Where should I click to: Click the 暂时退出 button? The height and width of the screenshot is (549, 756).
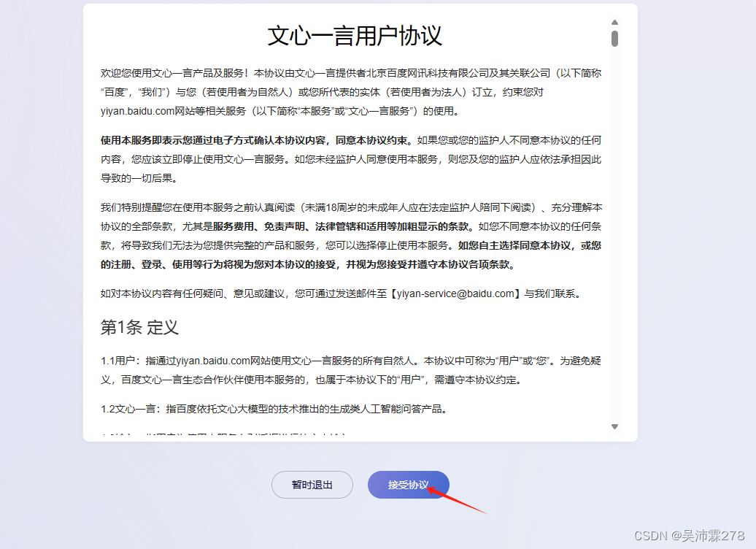click(312, 485)
